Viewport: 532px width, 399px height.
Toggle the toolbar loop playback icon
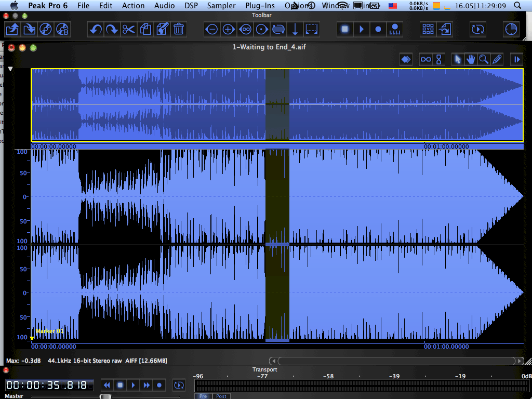478,30
